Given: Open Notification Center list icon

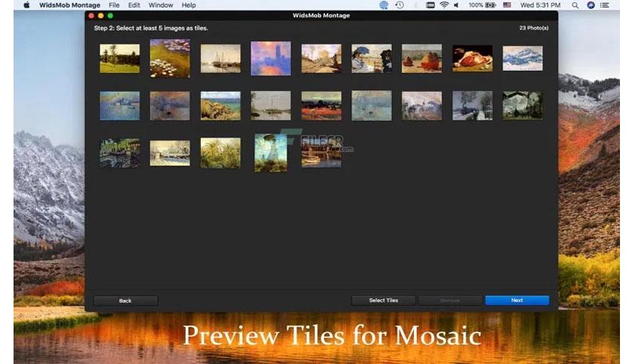Looking at the screenshot, I should (x=604, y=5).
